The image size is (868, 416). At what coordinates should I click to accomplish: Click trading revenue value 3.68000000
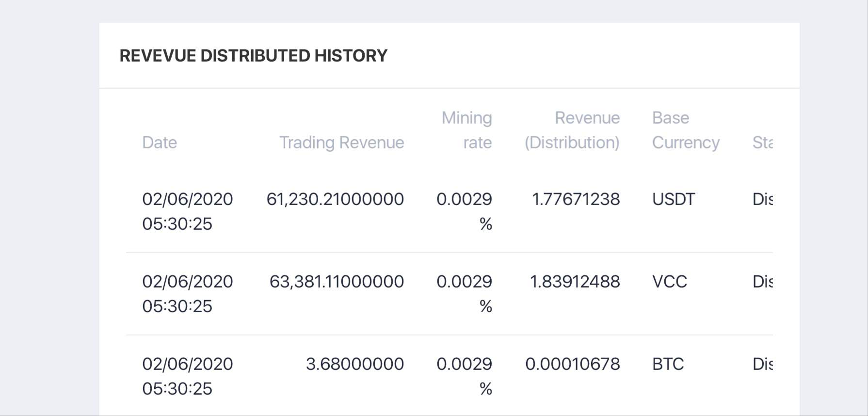(354, 364)
